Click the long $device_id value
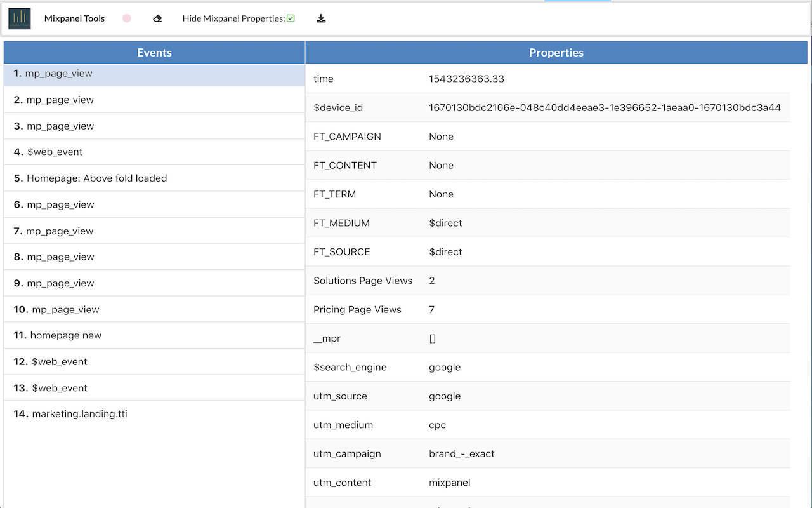Viewport: 812px width, 508px height. tap(605, 107)
